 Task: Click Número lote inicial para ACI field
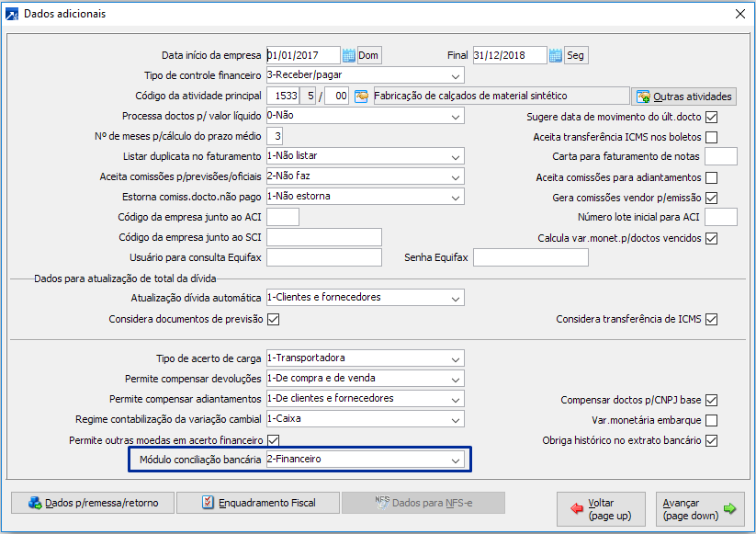[x=721, y=217]
